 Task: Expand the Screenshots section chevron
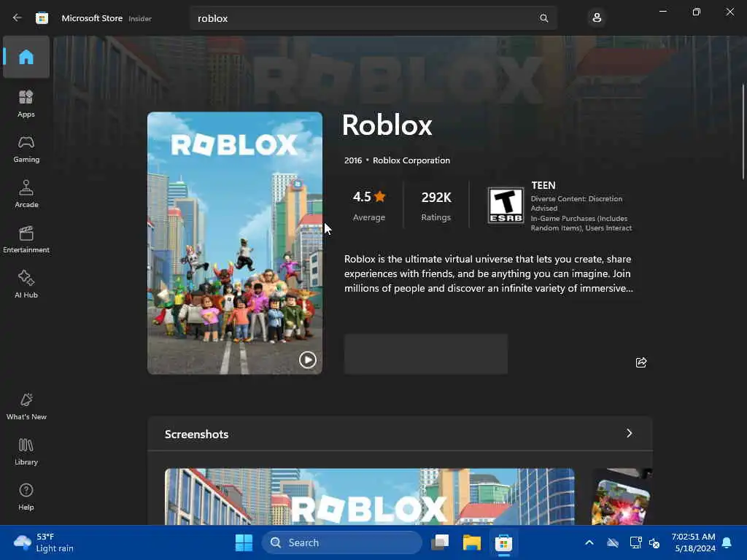[629, 433]
